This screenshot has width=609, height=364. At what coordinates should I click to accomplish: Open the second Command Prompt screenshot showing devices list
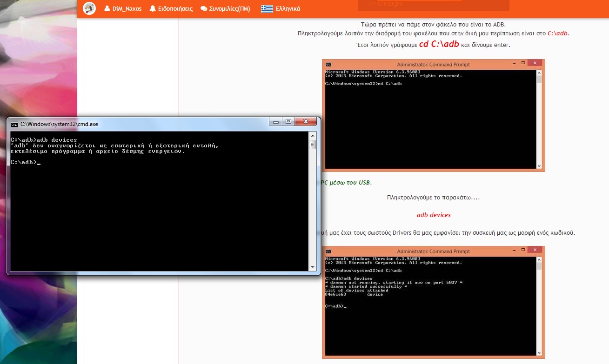click(433, 302)
